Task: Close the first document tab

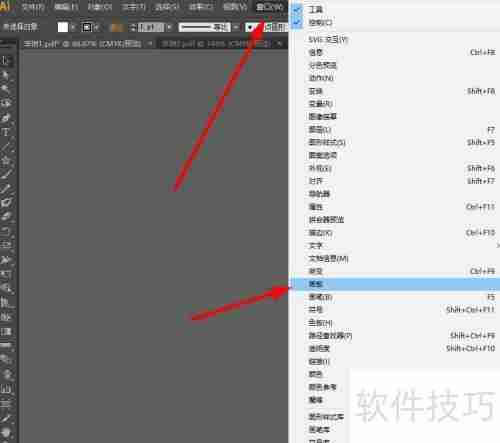Action: point(150,44)
